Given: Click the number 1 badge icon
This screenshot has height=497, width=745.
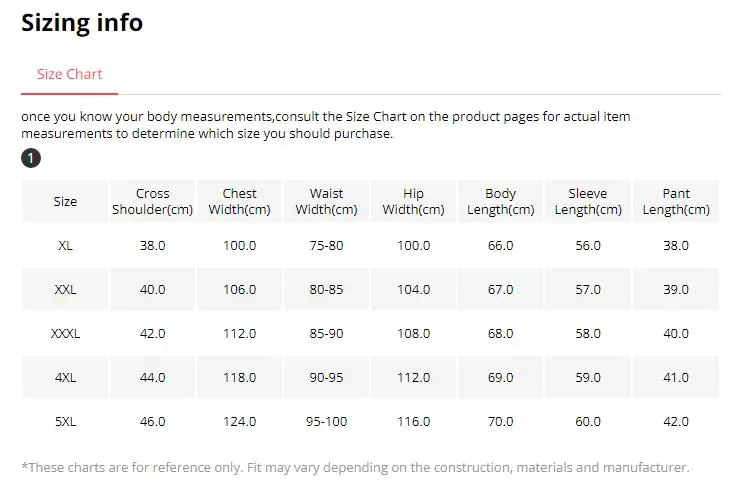Looking at the screenshot, I should tap(31, 159).
